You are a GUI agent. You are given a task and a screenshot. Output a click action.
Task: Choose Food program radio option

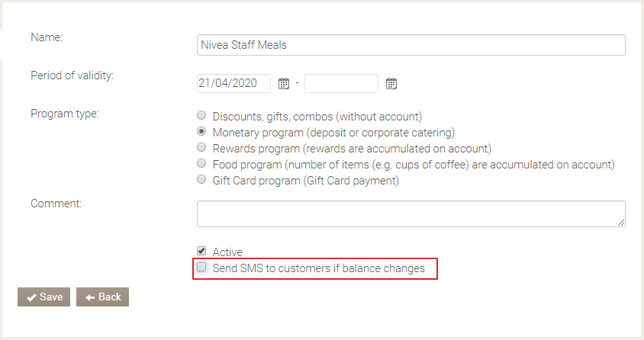[x=201, y=164]
